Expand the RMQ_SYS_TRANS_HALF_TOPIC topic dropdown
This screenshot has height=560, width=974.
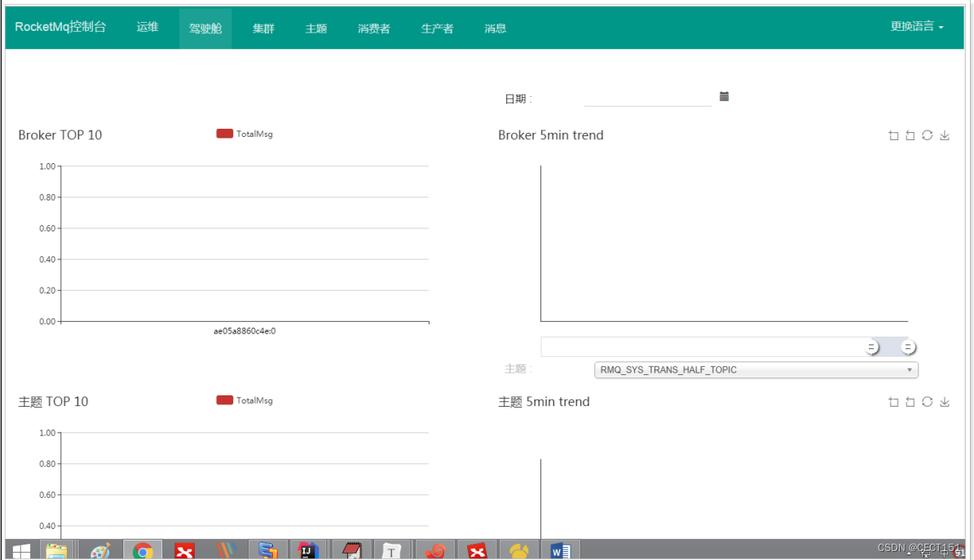coord(756,370)
